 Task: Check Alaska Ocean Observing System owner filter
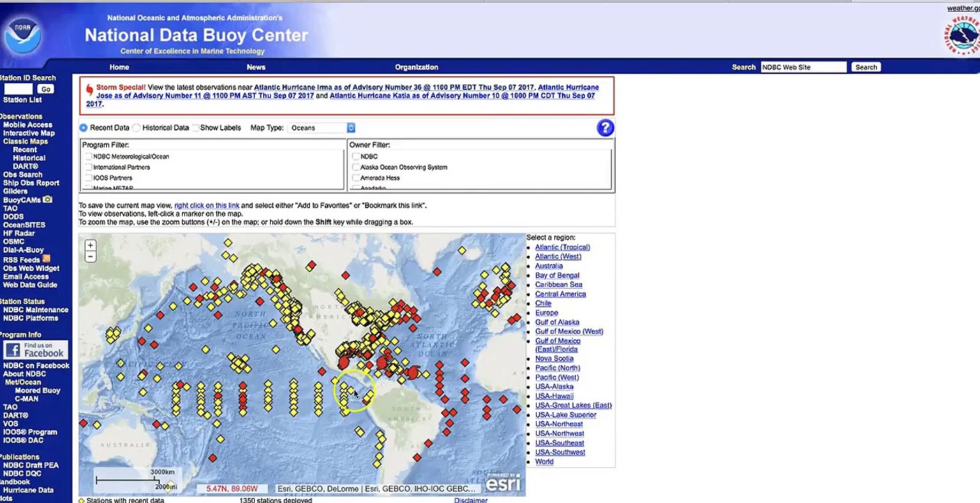(x=356, y=167)
